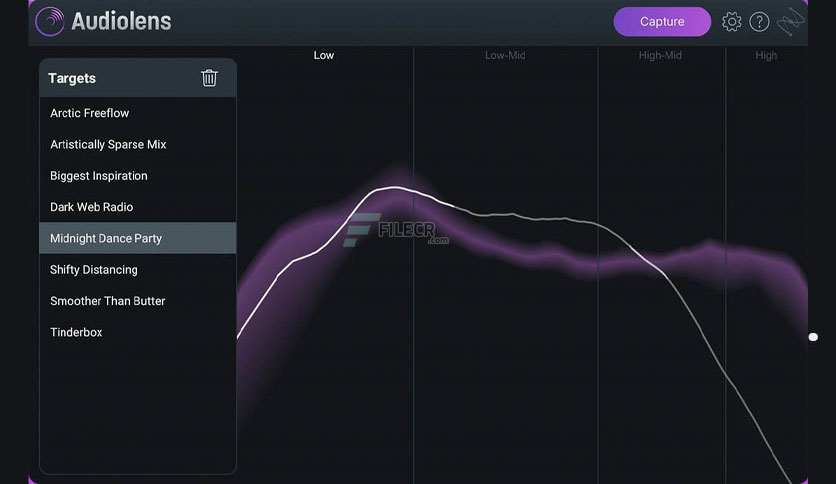The image size is (836, 484).
Task: Click the Targets panel header text
Action: point(72,78)
